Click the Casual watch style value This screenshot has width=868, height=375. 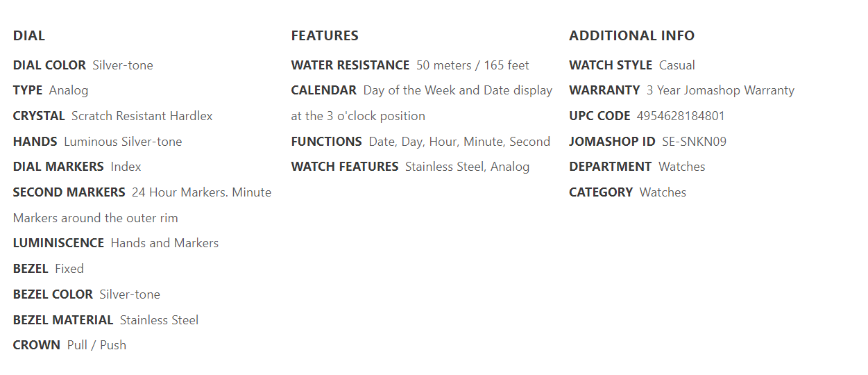(x=677, y=65)
